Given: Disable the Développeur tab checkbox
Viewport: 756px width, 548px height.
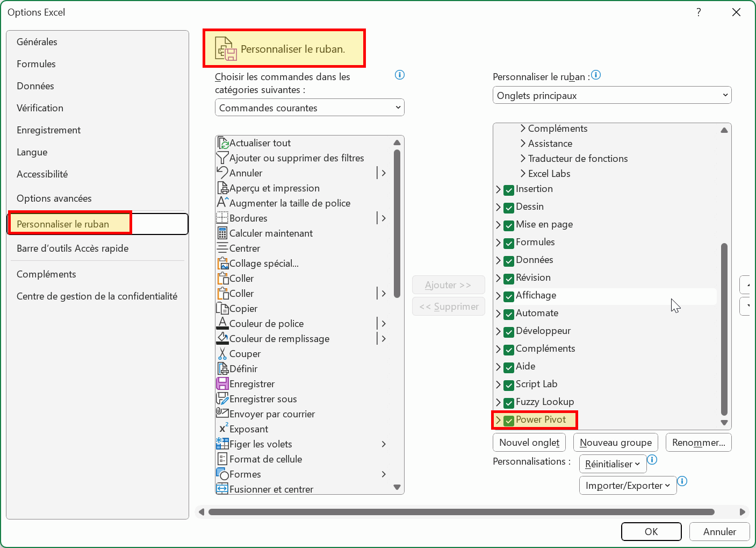Looking at the screenshot, I should 509,332.
